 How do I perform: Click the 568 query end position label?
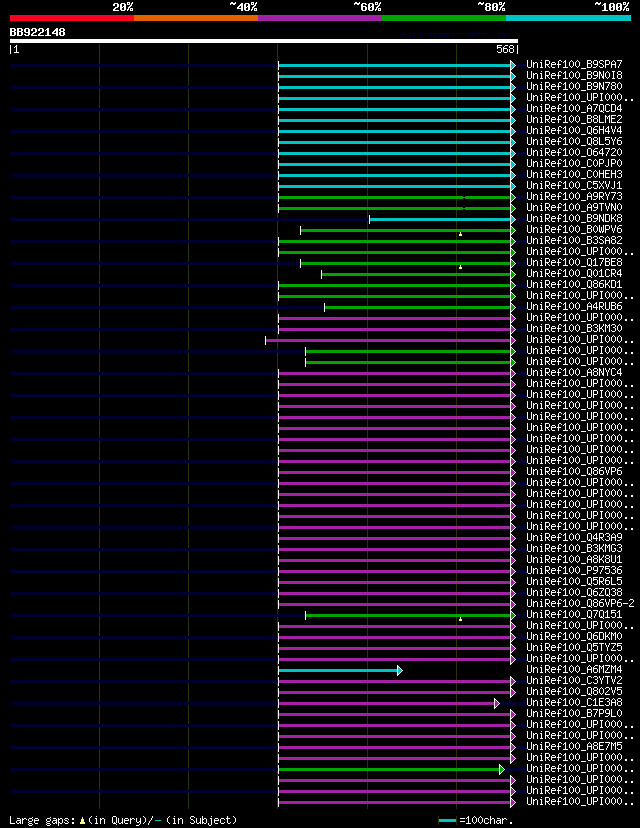tap(505, 49)
